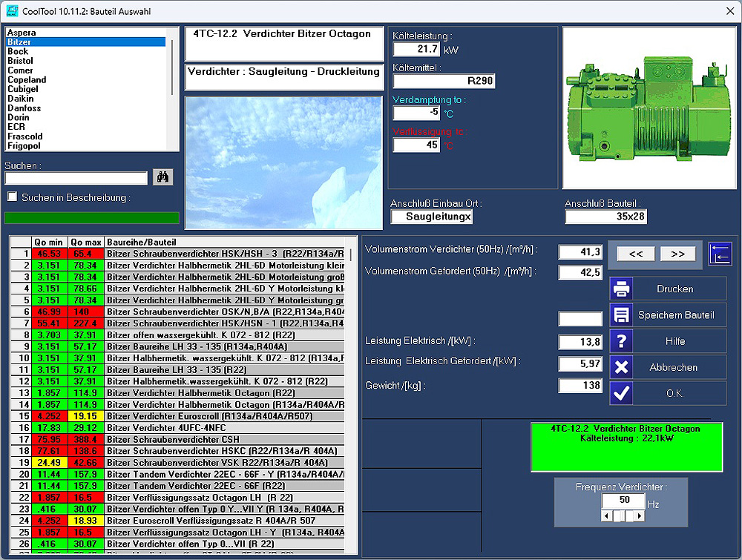Screen dimensions: 742x560
Task: Click the blue back-arrow icon beside navigation buttons
Action: point(720,254)
